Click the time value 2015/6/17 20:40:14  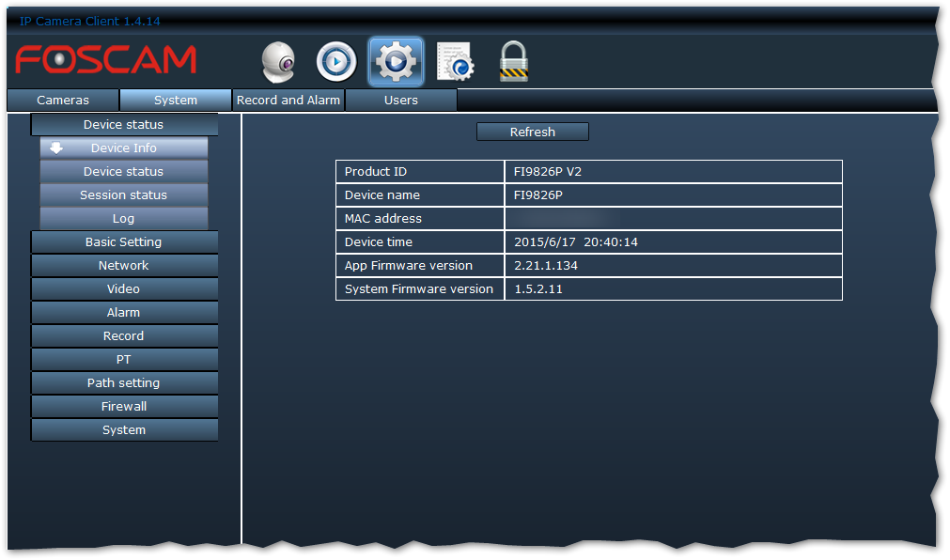coord(576,241)
